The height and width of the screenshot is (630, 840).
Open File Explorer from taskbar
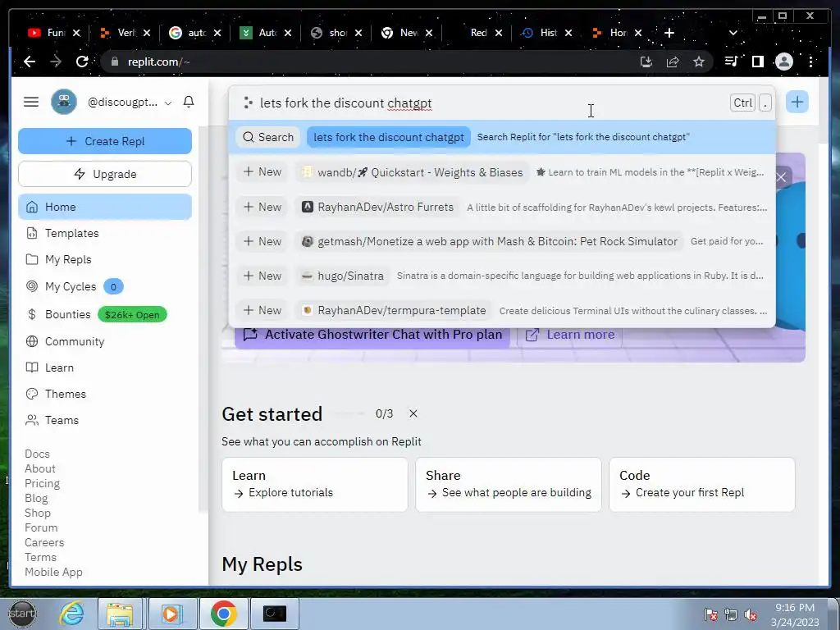[x=120, y=614]
